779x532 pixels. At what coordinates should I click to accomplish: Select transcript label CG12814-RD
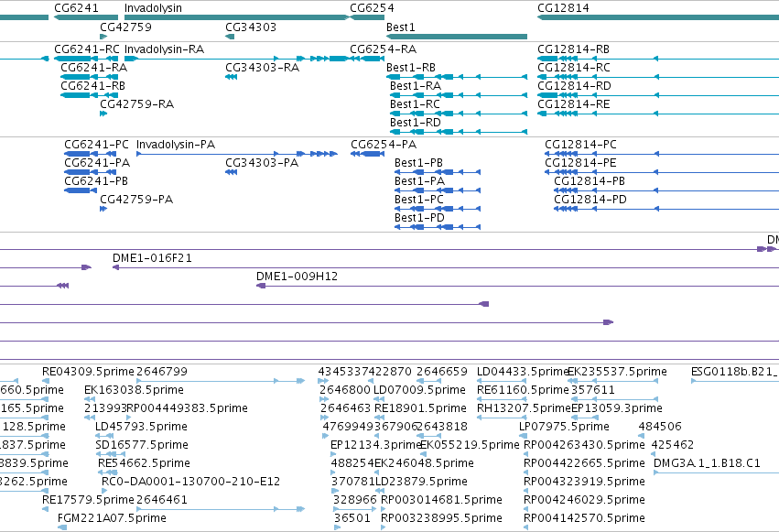pos(574,86)
